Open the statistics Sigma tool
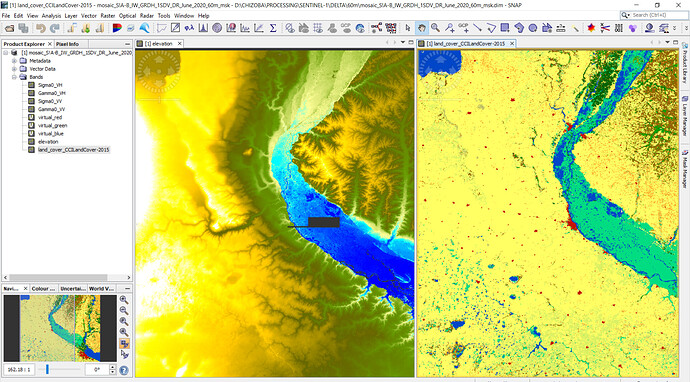Screen dimensions: 690x382 [x=273, y=28]
